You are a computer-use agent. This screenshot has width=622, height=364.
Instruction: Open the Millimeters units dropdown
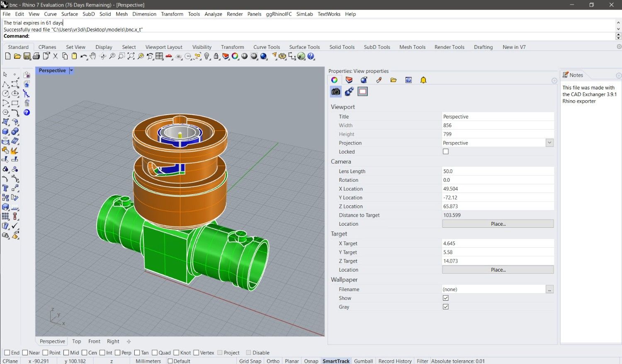tap(148, 361)
